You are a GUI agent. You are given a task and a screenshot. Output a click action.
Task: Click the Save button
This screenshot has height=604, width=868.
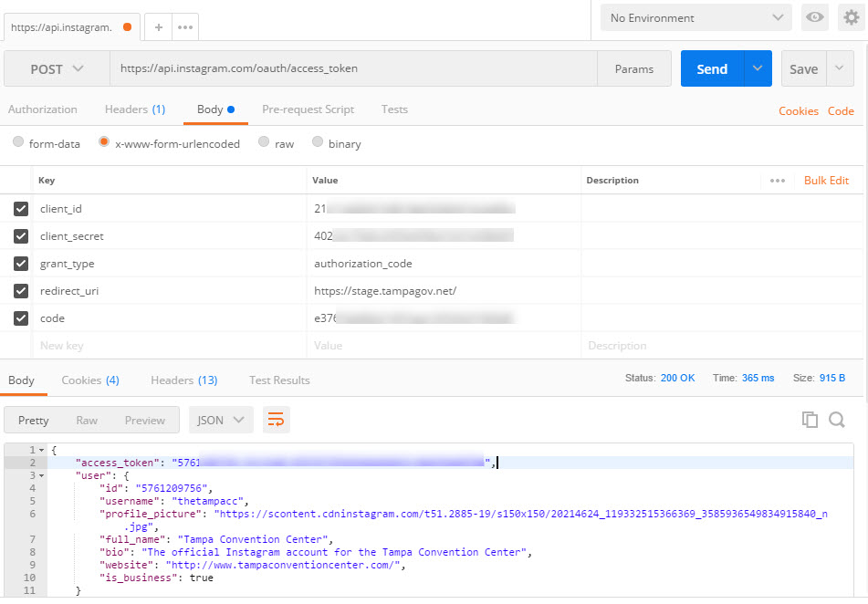804,68
